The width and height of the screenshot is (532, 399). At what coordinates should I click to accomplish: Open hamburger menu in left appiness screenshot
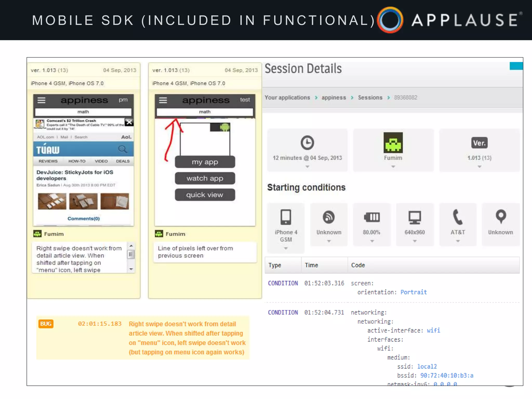[x=42, y=100]
